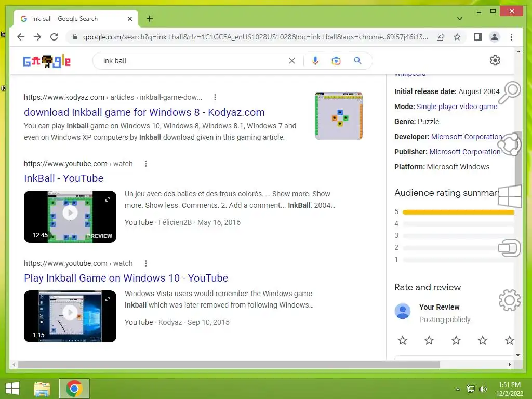The height and width of the screenshot is (399, 532).
Task: Bookmark this page with the star icon
Action: [457, 37]
